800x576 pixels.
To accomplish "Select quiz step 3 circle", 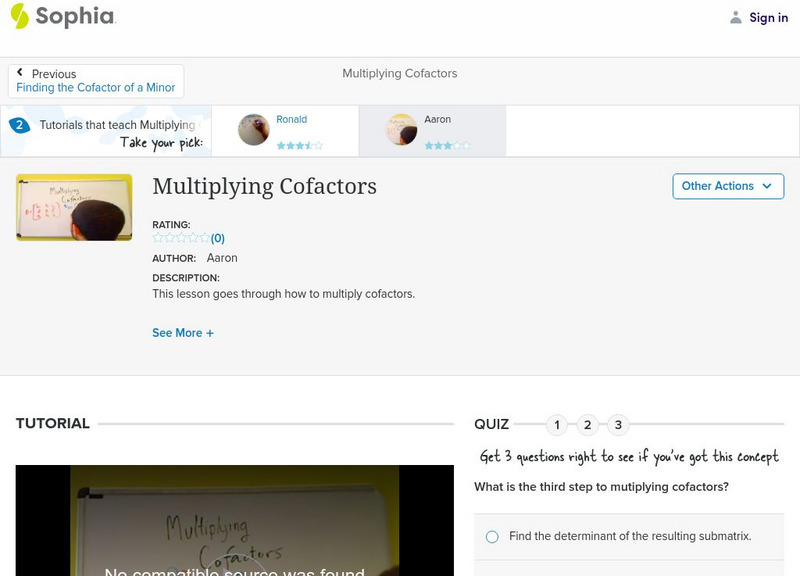I will [x=617, y=424].
